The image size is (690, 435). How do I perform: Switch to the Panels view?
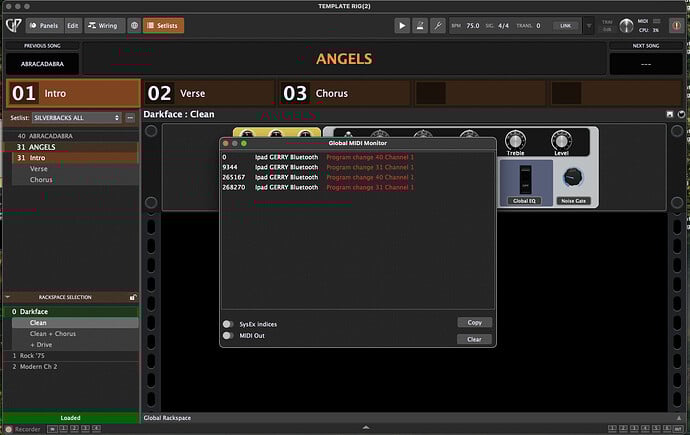(x=42, y=25)
